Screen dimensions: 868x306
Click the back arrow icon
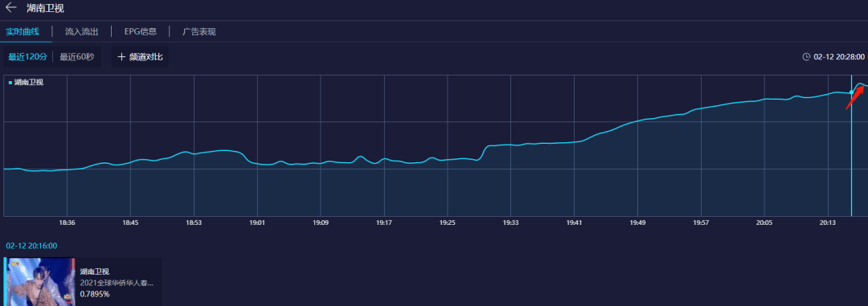coord(10,8)
